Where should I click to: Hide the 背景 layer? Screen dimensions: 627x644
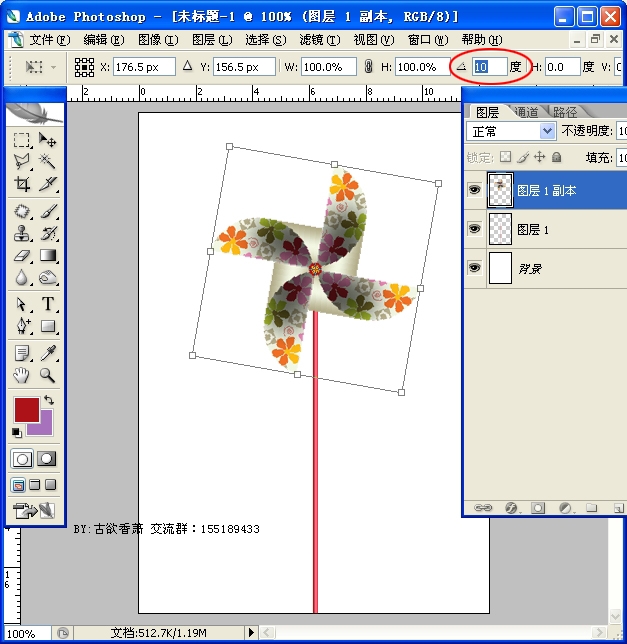(x=475, y=268)
